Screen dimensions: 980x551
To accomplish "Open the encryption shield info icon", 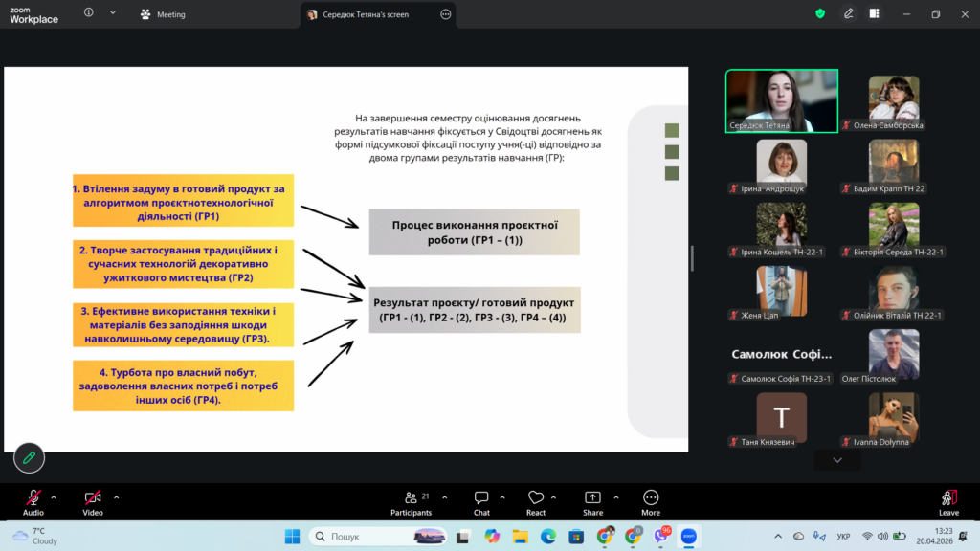I will [x=820, y=14].
